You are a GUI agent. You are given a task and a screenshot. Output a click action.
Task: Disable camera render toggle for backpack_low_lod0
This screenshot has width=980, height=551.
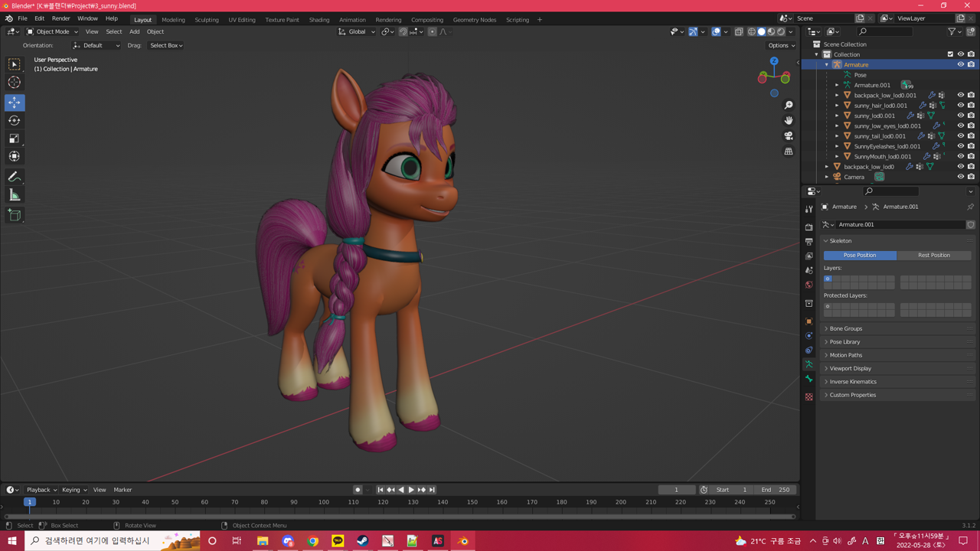pyautogui.click(x=971, y=167)
